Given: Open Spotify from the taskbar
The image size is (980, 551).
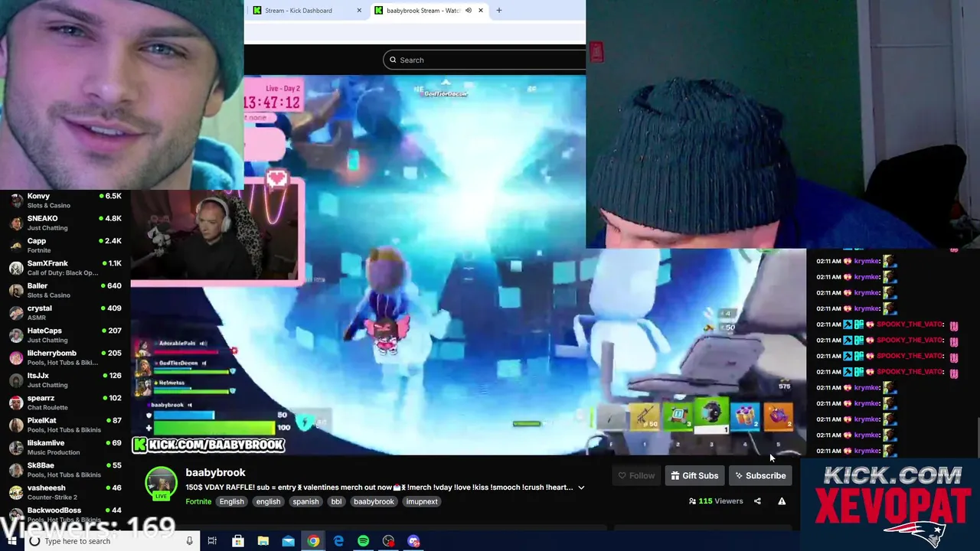Looking at the screenshot, I should [x=364, y=541].
